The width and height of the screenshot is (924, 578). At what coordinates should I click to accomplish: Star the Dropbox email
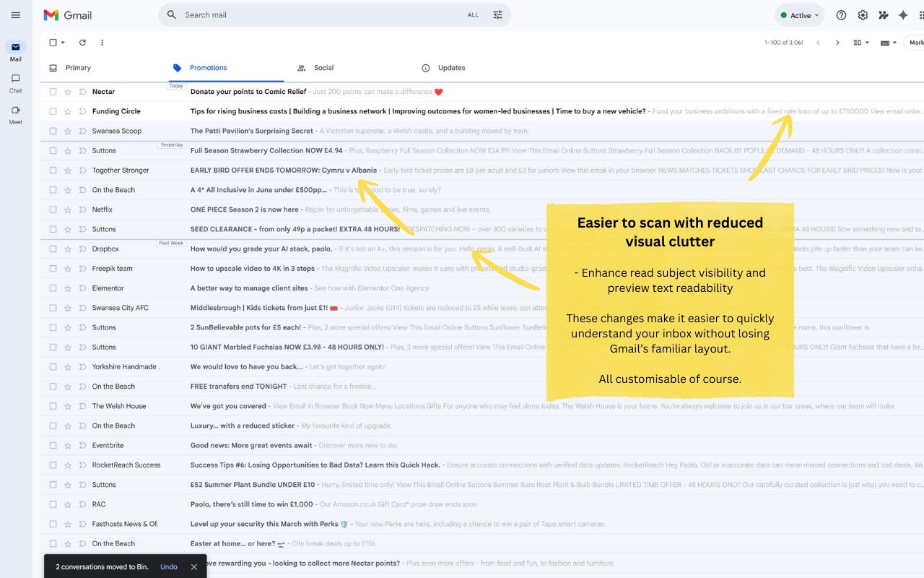(67, 249)
